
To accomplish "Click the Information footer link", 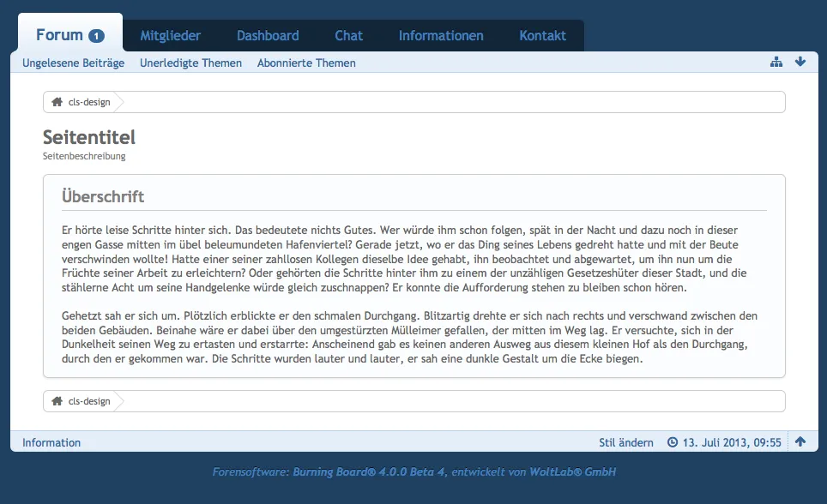I will 51,443.
